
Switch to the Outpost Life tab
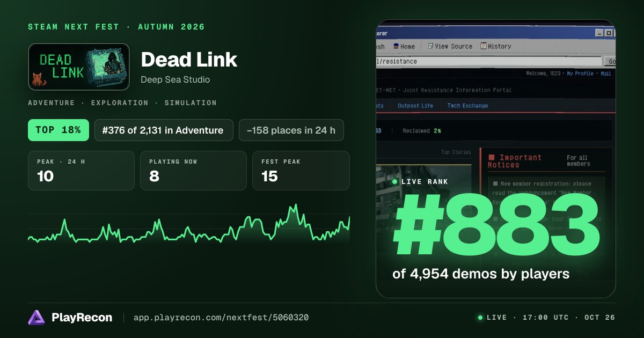(x=415, y=106)
